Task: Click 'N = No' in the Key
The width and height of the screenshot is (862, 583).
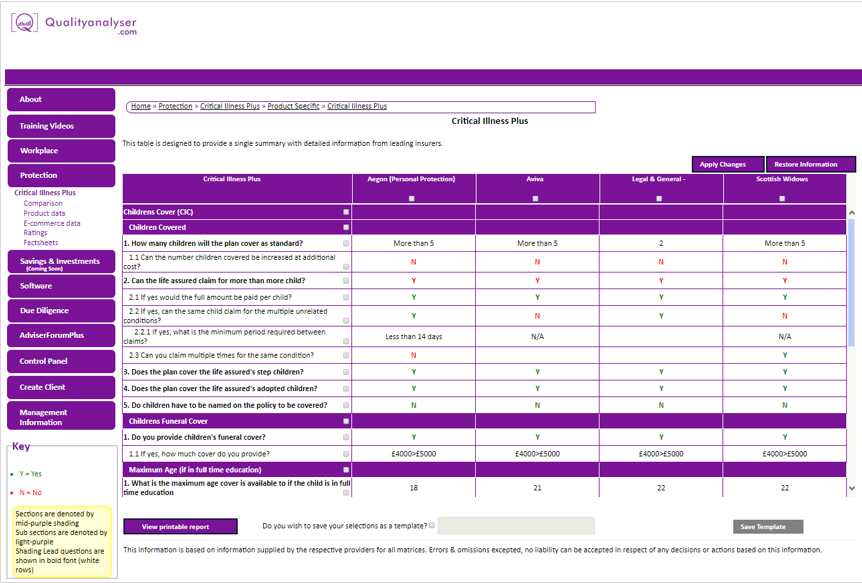Action: tap(30, 492)
